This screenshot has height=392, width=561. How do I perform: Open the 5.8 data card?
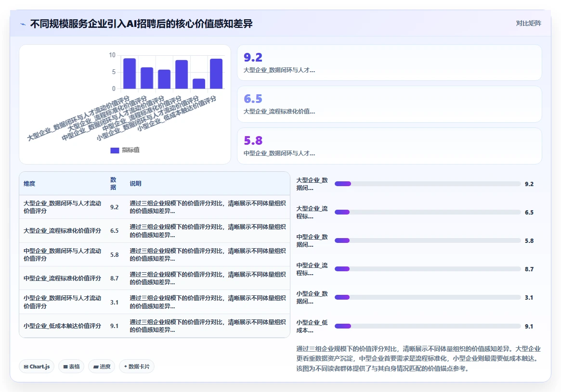tap(389, 146)
